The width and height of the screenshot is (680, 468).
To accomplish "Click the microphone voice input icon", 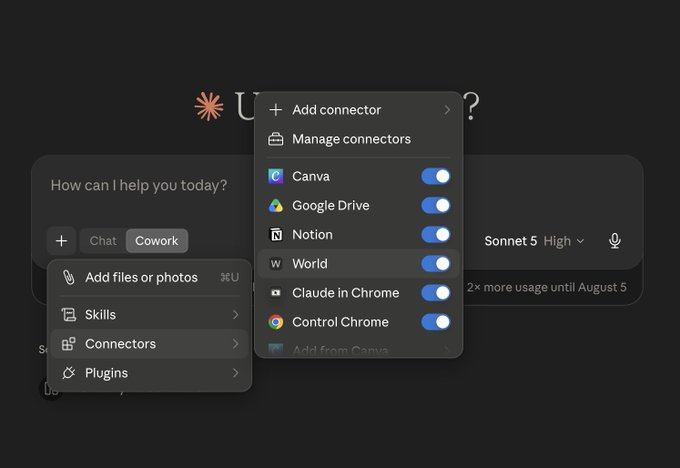I will point(615,241).
